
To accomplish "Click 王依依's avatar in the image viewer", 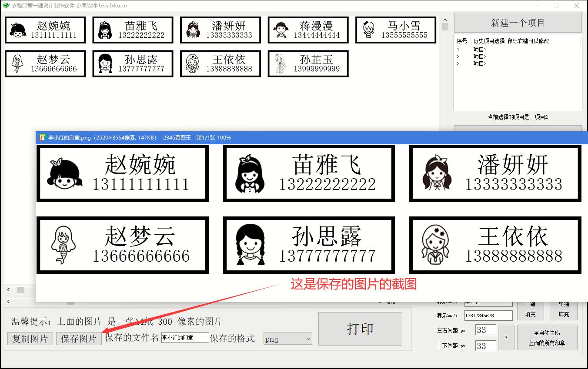I will point(436,245).
